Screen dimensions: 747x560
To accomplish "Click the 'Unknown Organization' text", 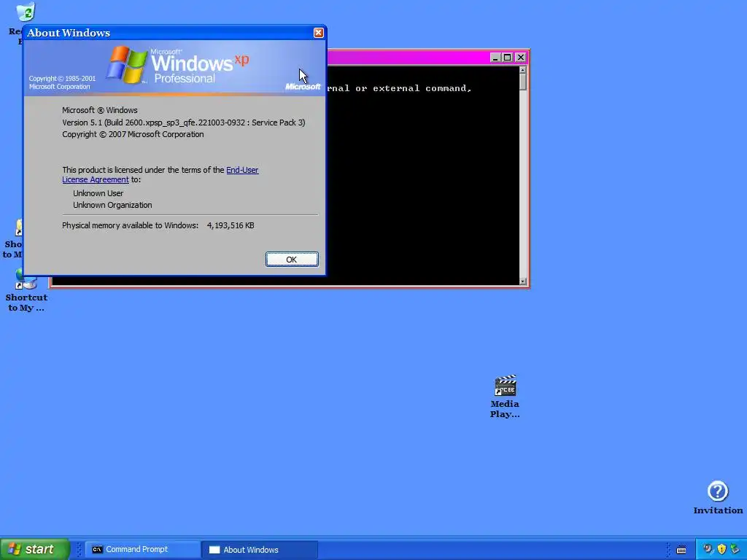I will 112,205.
